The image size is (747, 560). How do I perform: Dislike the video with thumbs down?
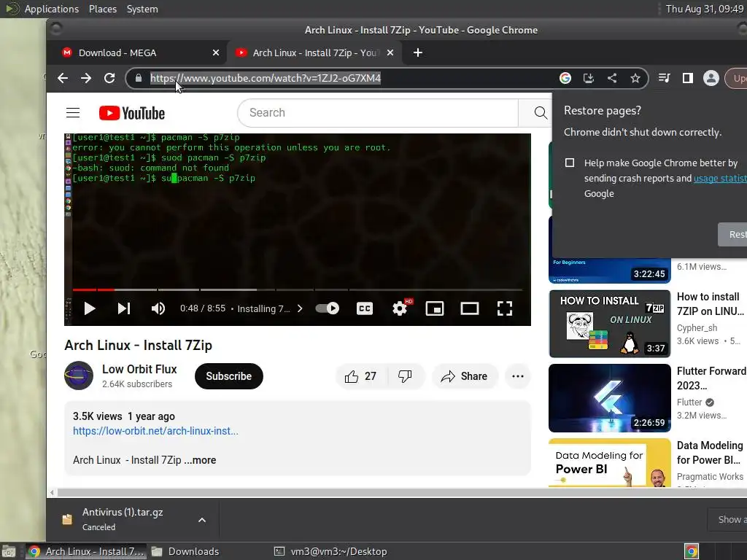[405, 376]
